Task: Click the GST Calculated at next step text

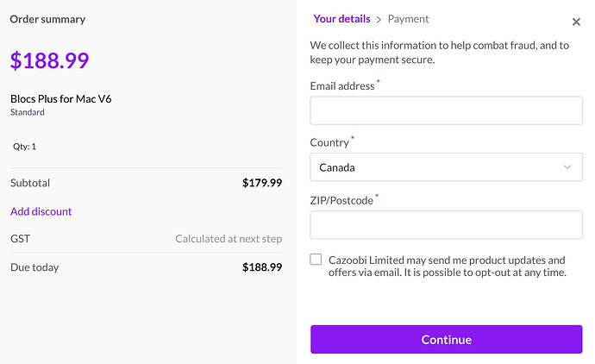Action: coord(229,239)
